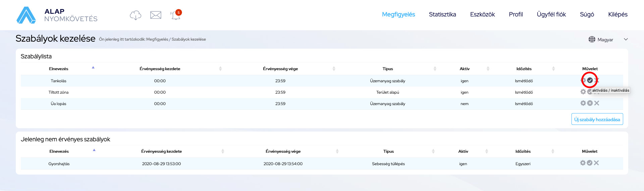The height and width of the screenshot is (191, 644).
Task: Open messages via the envelope icon
Action: 156,15
